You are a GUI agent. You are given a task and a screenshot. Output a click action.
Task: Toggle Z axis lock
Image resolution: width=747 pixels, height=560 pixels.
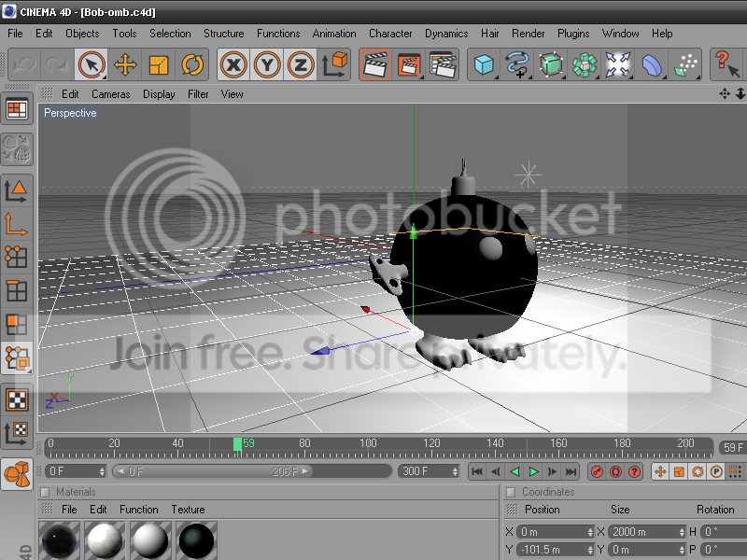coord(300,64)
